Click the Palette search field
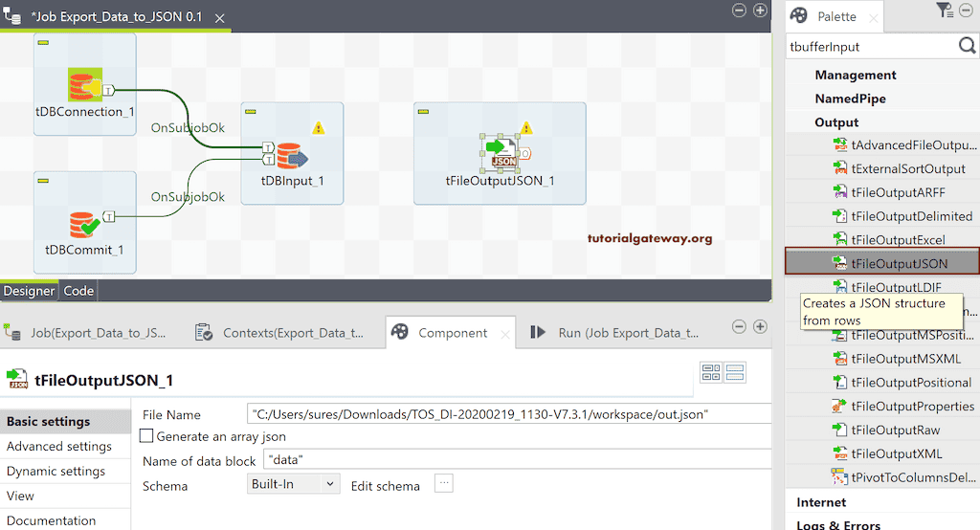 pyautogui.click(x=872, y=47)
